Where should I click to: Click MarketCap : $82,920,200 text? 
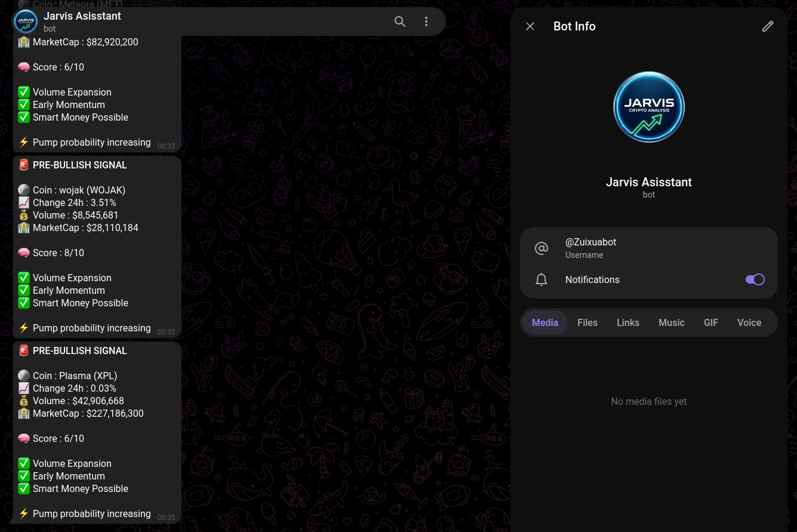tap(85, 42)
